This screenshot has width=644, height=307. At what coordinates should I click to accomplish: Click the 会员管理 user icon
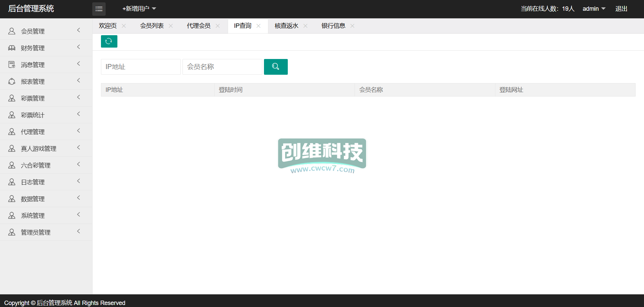coord(12,31)
